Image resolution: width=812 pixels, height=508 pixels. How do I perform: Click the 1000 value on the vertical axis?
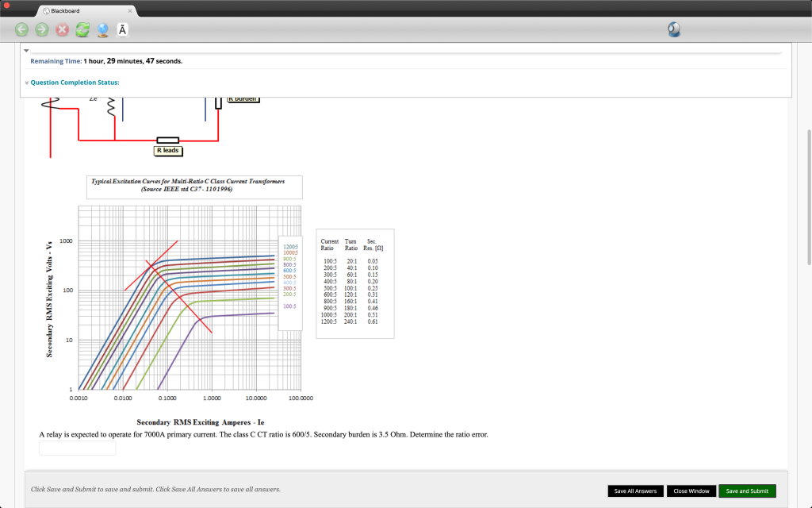(66, 241)
